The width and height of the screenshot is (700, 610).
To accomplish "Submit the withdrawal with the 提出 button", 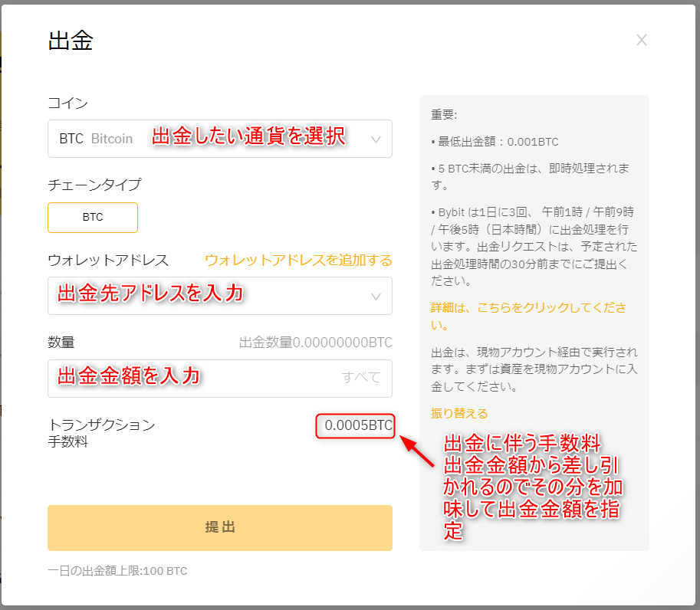I will click(x=219, y=528).
